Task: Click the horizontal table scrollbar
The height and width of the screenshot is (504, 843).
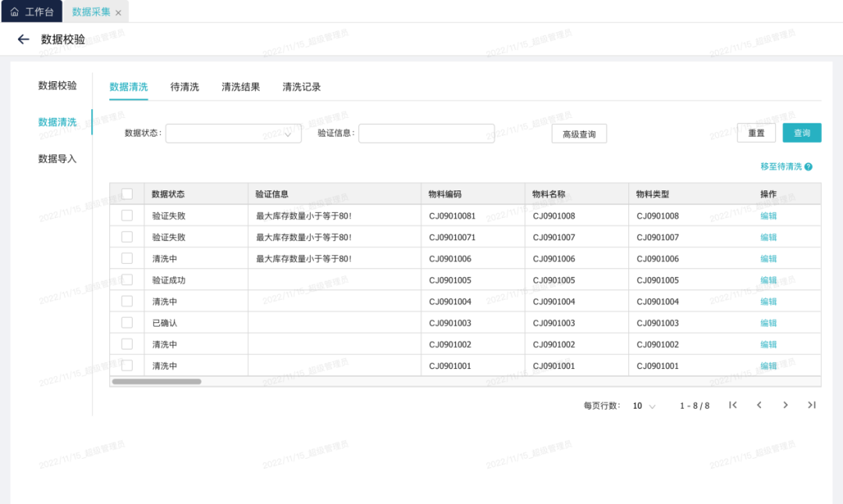Action: click(156, 382)
